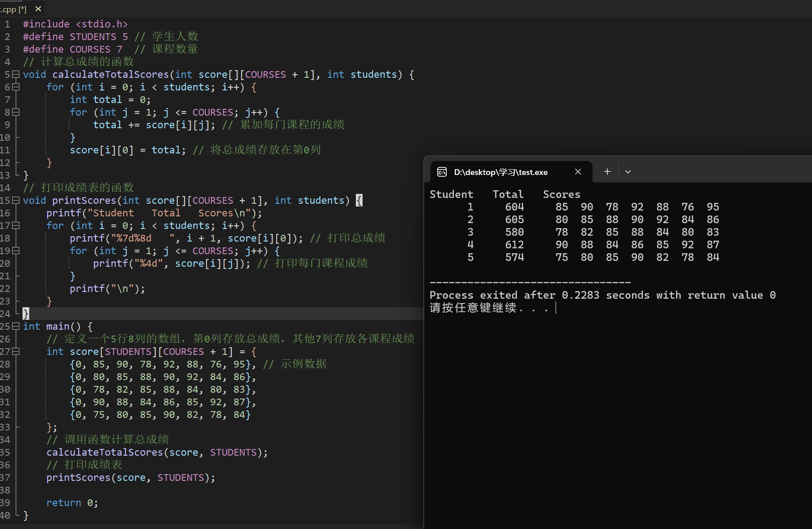Viewport: 812px width, 529px height.
Task: Click line number 38 in the gutter
Action: pyautogui.click(x=5, y=490)
